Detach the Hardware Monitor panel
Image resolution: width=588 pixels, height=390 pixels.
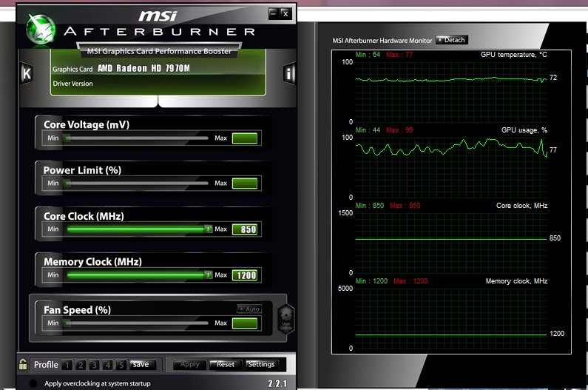point(452,40)
